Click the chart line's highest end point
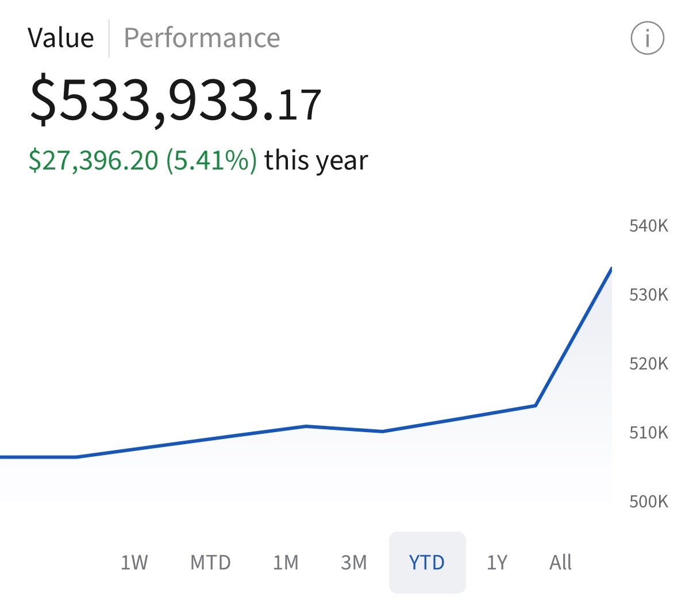 [610, 269]
